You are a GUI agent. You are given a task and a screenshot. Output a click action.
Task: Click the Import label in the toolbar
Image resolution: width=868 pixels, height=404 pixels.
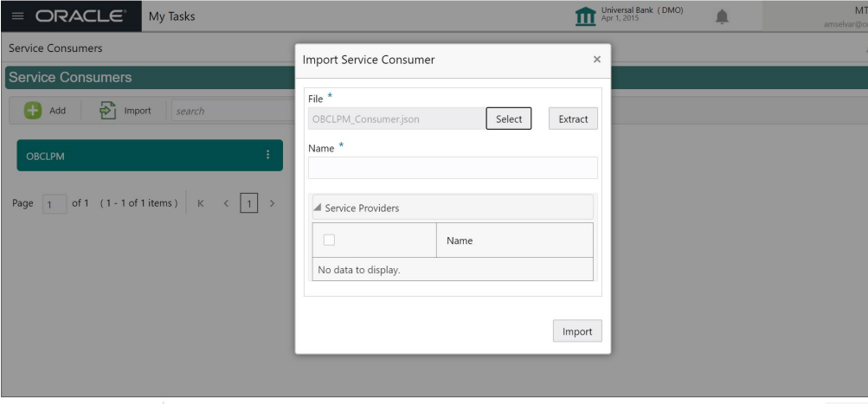[138, 111]
